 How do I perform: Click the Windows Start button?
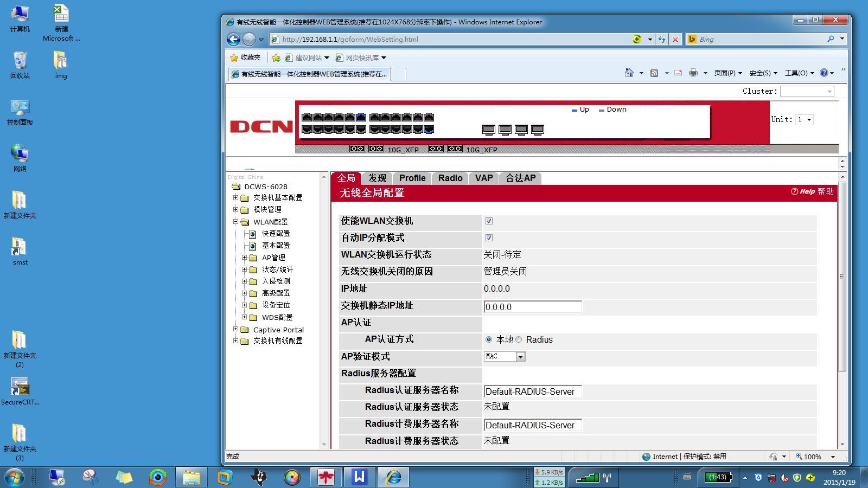14,477
